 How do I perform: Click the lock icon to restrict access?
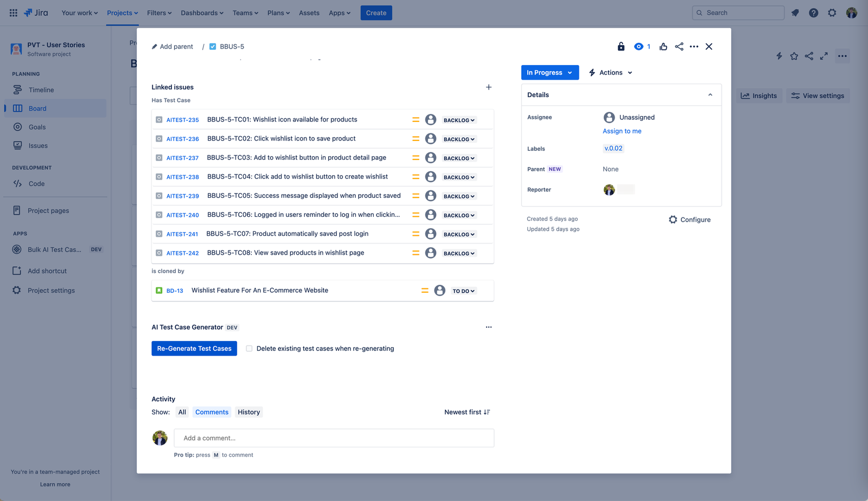[621, 47]
